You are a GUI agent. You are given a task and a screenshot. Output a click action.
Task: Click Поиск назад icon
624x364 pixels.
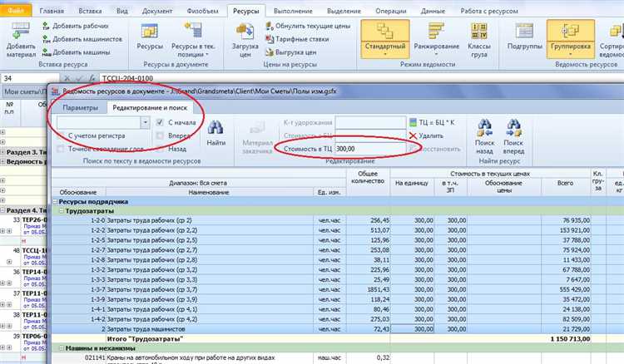[484, 130]
